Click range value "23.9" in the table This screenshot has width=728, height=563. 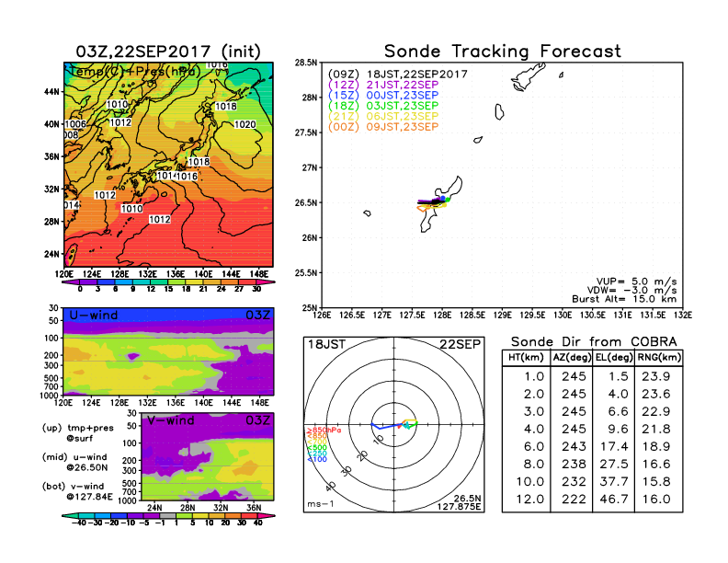click(656, 377)
